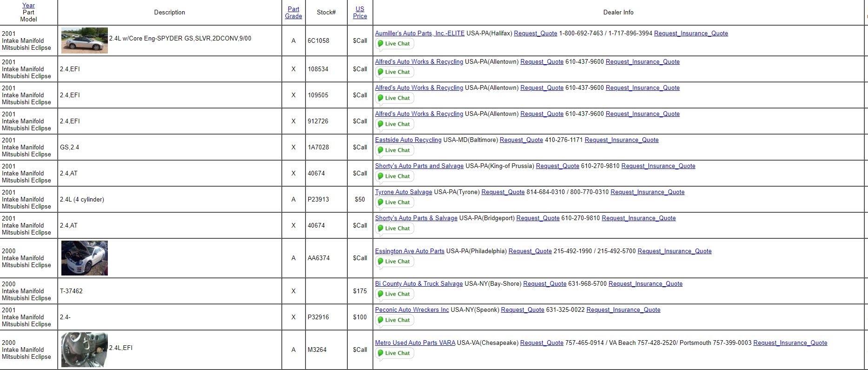Open Alfred's Auto Works link for stock 912726
This screenshot has height=370, width=868.
pos(419,114)
